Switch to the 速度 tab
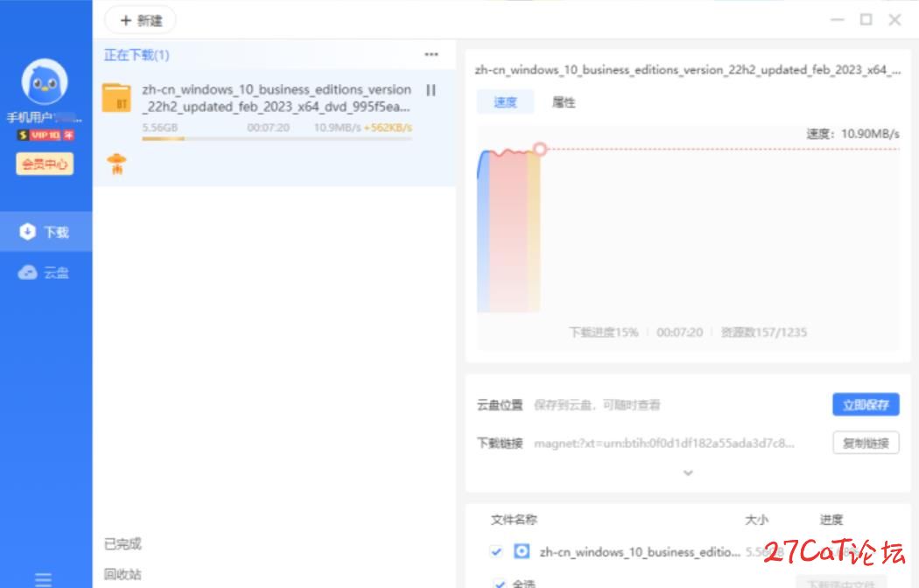 [x=505, y=102]
